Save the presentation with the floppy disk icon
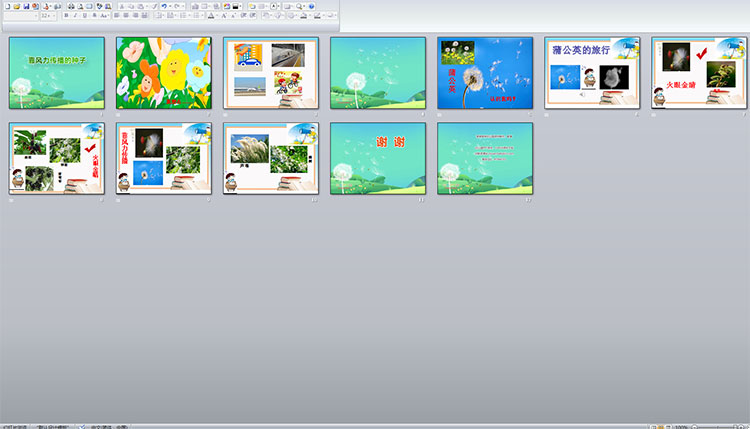The height and width of the screenshot is (429, 750). (26, 6)
